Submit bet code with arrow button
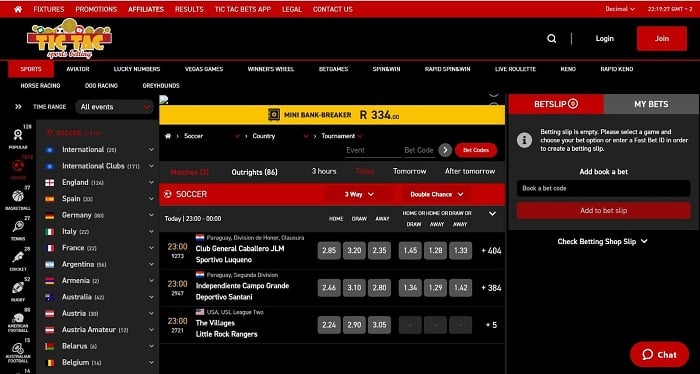The width and height of the screenshot is (700, 374). coord(445,150)
